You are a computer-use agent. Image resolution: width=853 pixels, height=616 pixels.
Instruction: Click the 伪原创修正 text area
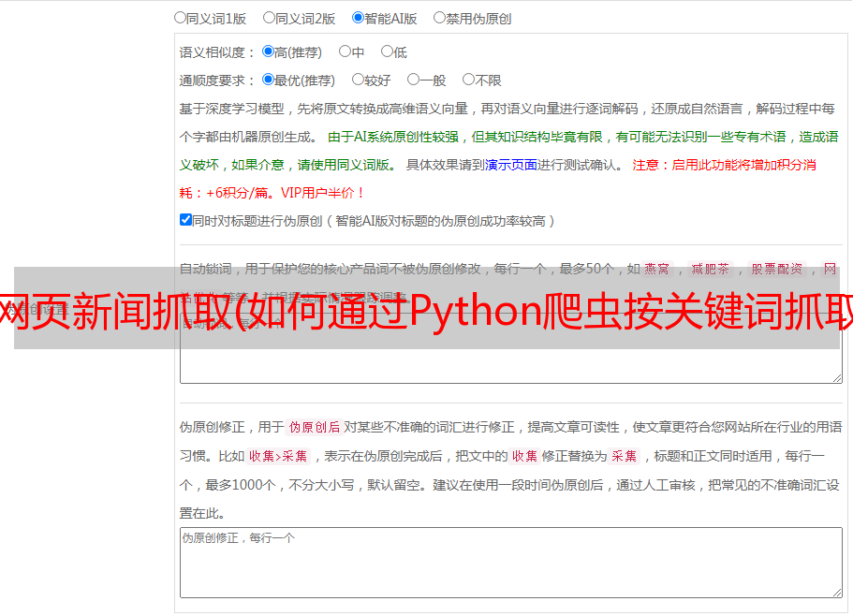coord(511,563)
